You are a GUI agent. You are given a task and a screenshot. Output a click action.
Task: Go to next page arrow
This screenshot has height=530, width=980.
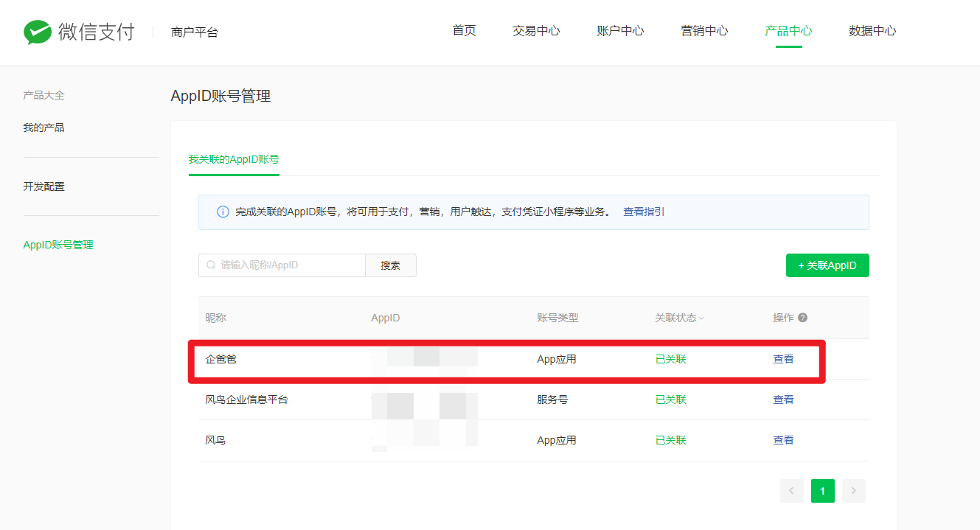point(854,491)
